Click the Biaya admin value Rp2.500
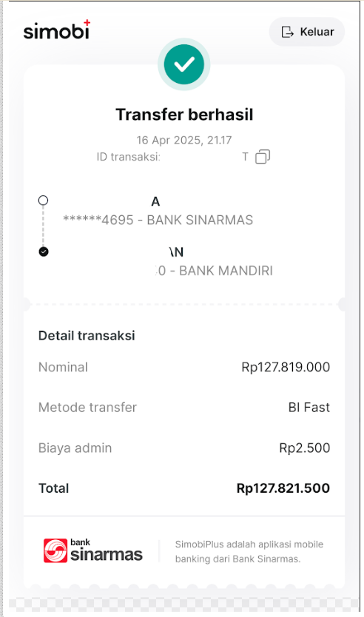 point(305,448)
